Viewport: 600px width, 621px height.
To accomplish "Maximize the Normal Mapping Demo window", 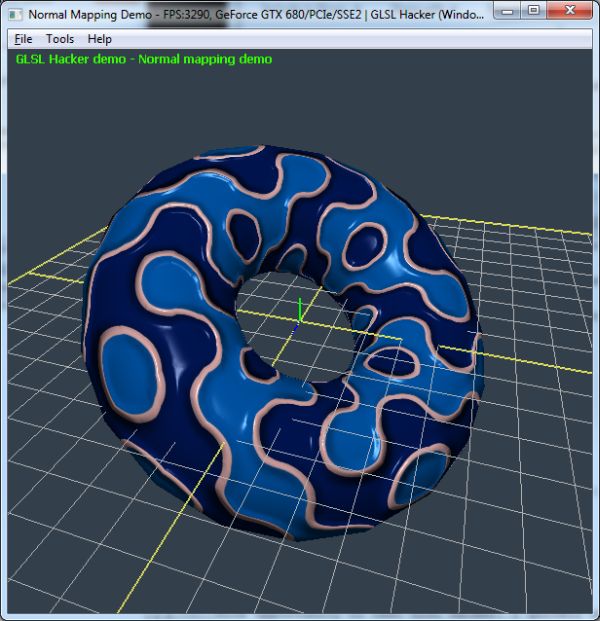I will (x=534, y=12).
